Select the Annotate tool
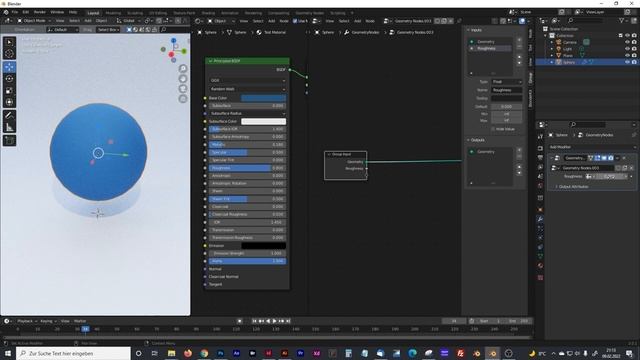The height and width of the screenshot is (360, 640). tap(9, 116)
